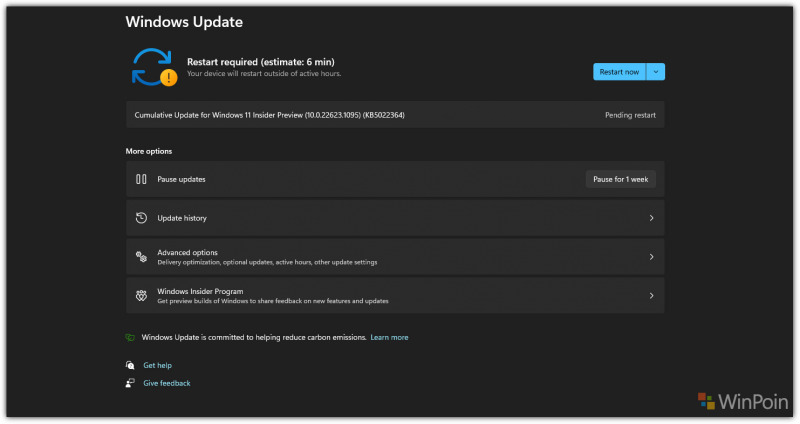
Task: Expand the Windows Insider Program chevron
Action: [x=651, y=295]
